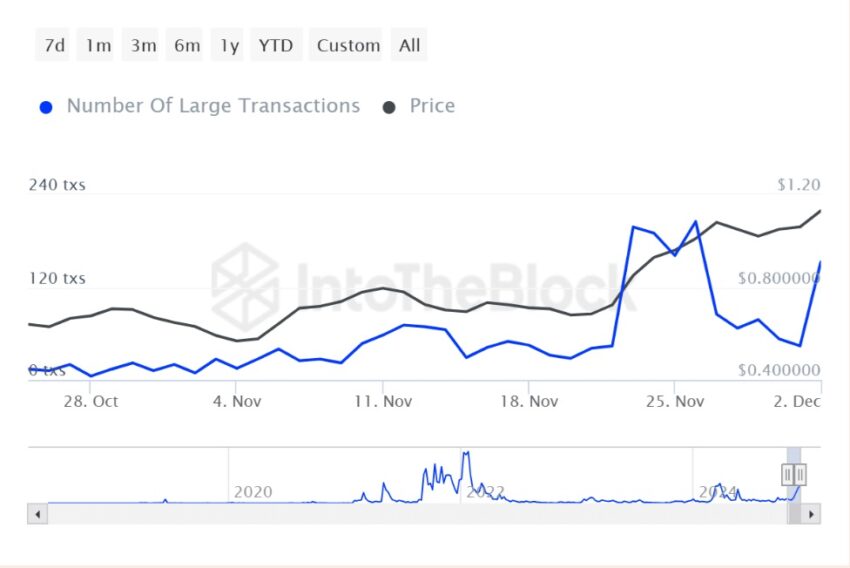Click the blue legend dot for transactions
Screen dimensions: 850x568
click(46, 107)
